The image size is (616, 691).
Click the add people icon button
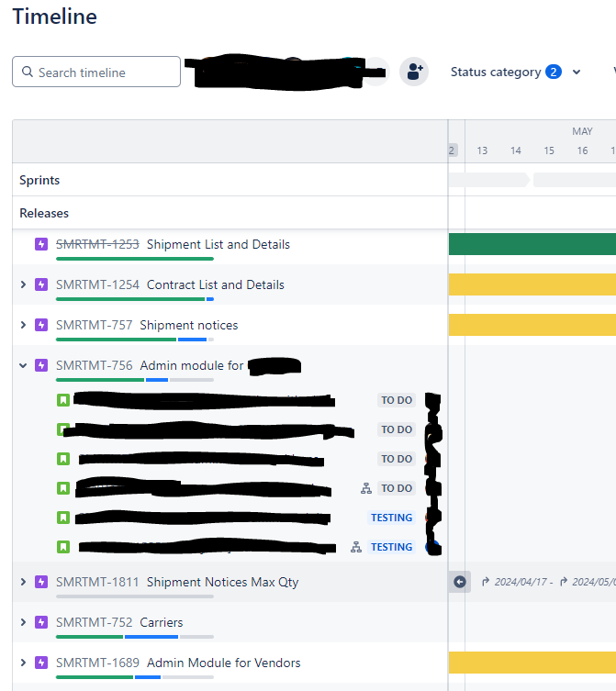point(414,72)
